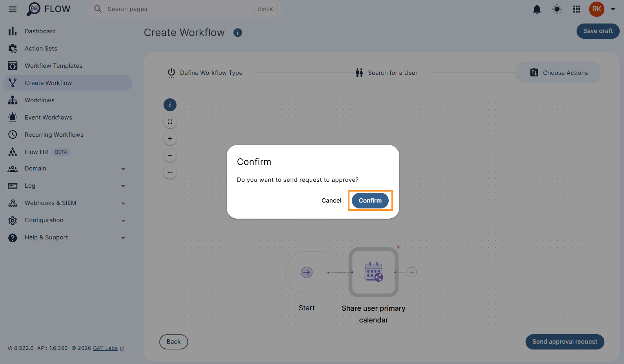Go to Workflow Templates page
This screenshot has height=364, width=624.
[x=68, y=66]
